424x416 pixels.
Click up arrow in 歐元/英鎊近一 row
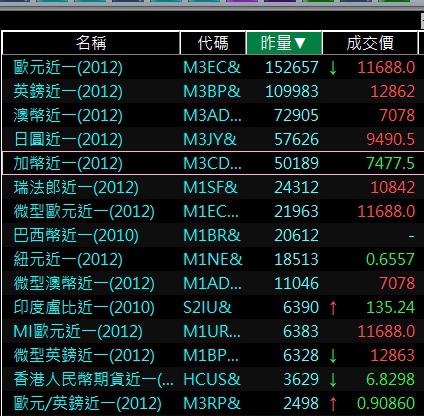[333, 404]
